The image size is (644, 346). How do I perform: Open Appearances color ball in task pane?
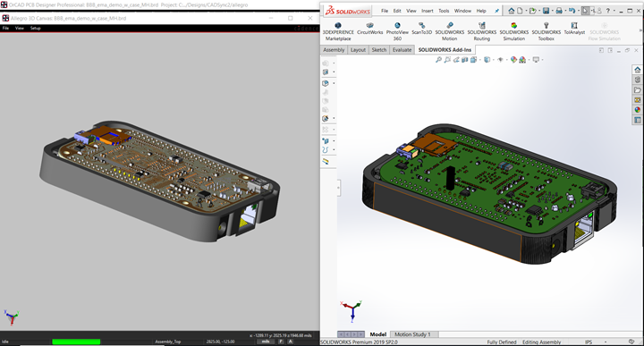(x=638, y=110)
